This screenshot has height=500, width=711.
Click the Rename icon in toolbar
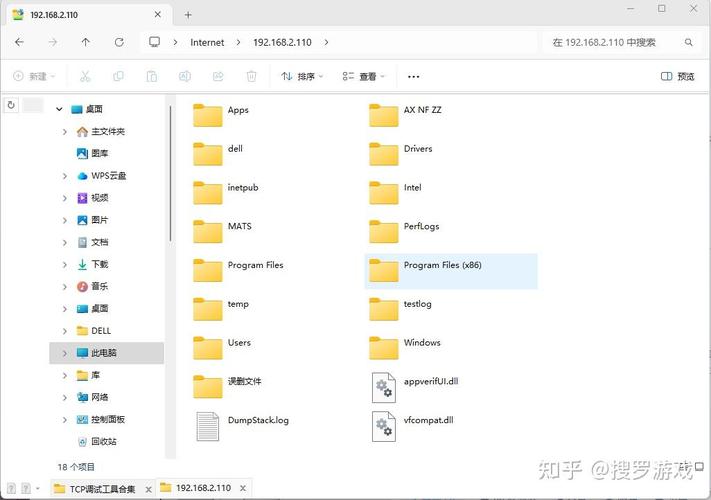click(185, 76)
